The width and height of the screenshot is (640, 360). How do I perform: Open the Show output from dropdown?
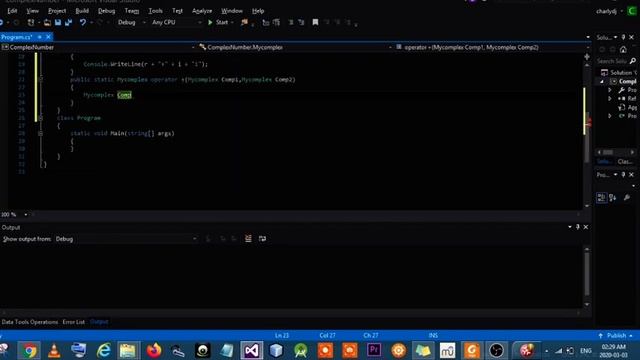click(x=126, y=239)
